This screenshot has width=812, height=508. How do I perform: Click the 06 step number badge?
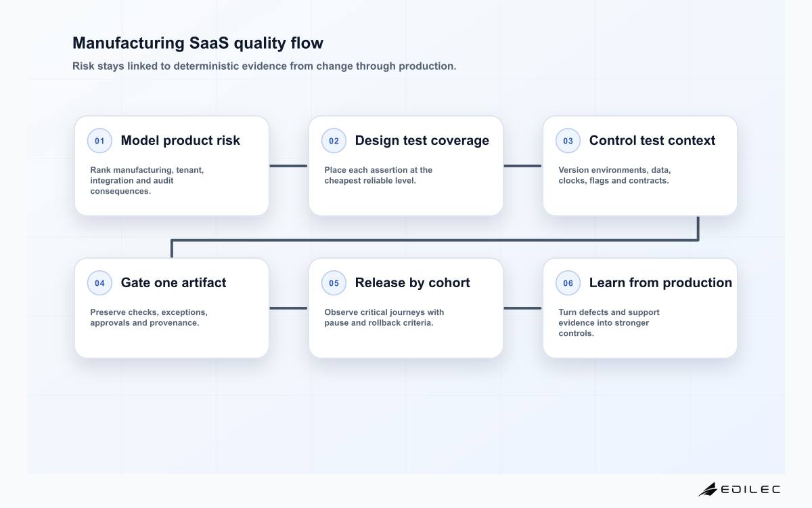[x=568, y=283]
